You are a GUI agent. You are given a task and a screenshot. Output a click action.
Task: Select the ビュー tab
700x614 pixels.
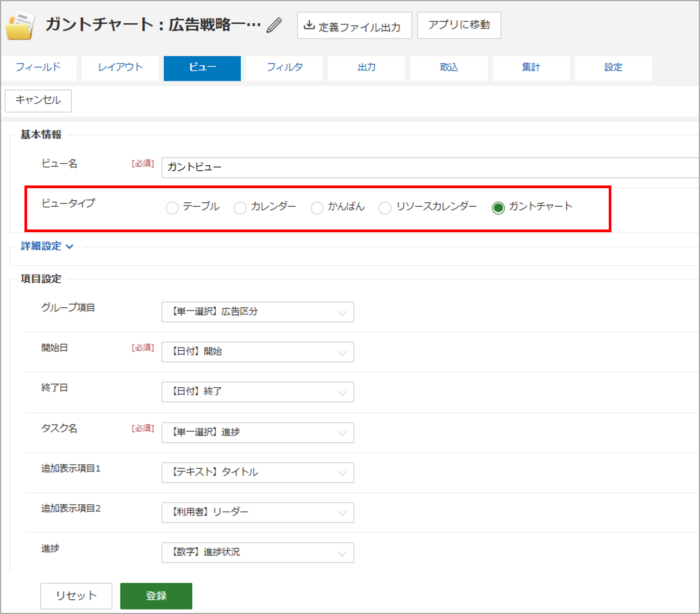(202, 68)
